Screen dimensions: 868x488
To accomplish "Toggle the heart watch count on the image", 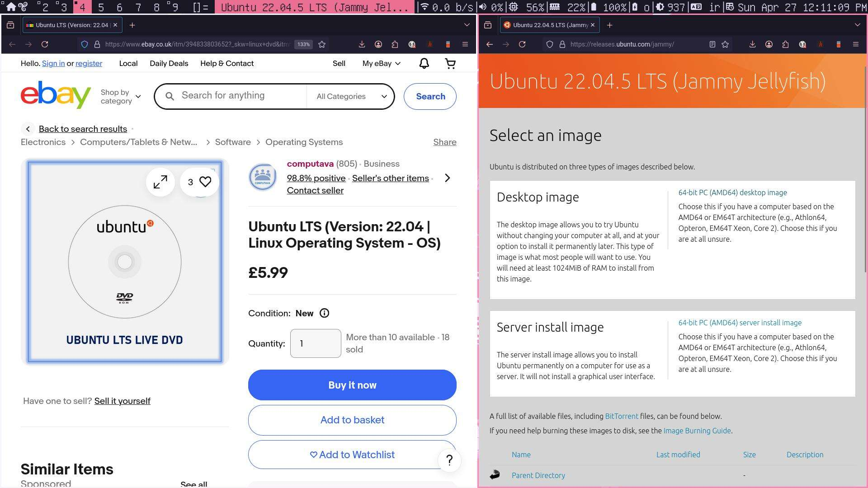I will (199, 182).
